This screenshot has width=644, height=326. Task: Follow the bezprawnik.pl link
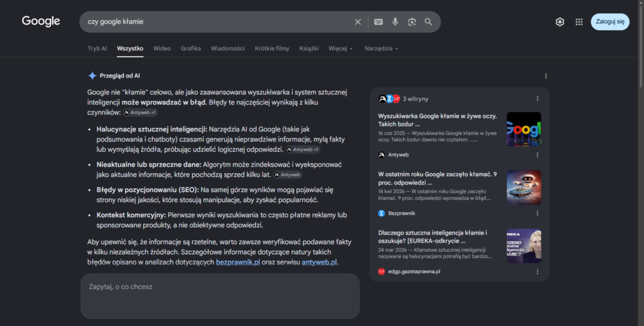pyautogui.click(x=238, y=262)
